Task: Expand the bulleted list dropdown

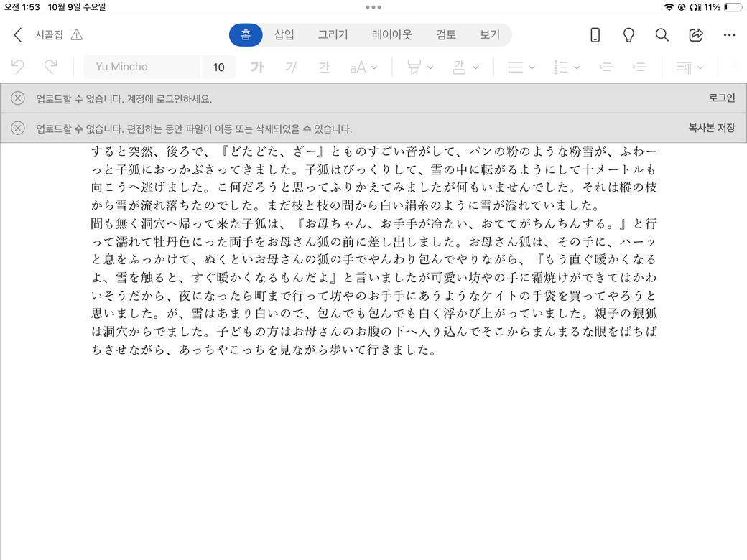Action: coord(532,67)
